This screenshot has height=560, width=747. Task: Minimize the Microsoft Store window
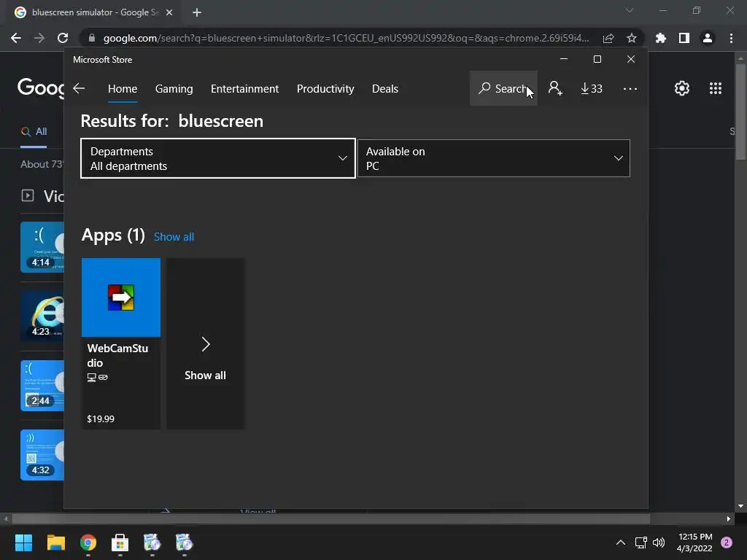click(x=564, y=59)
